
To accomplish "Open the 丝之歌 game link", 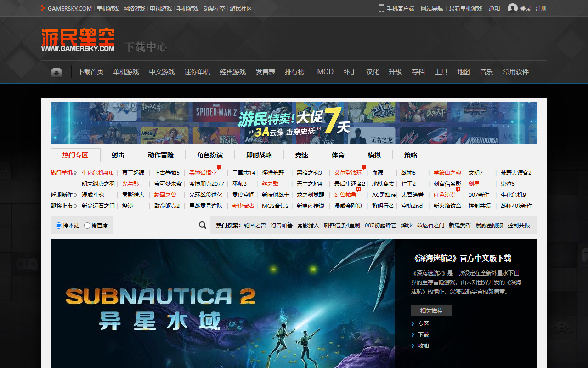I will [x=270, y=184].
